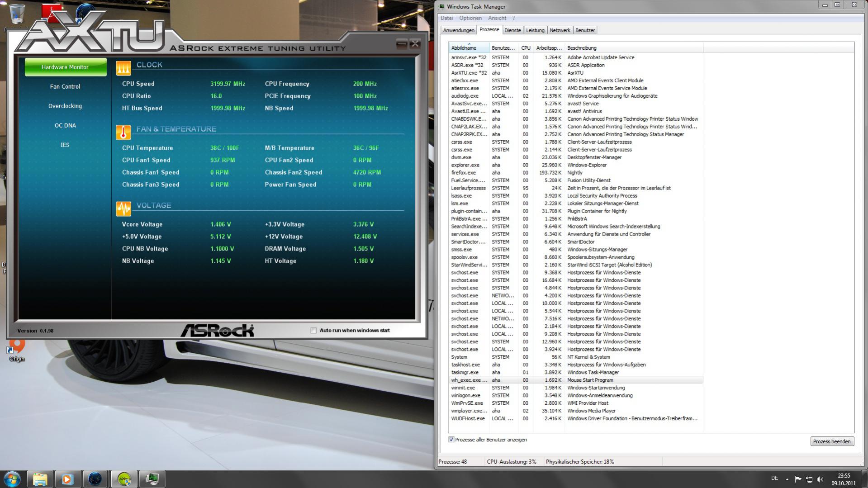Sort processes by Abbildname column
The height and width of the screenshot is (488, 868).
click(469, 48)
